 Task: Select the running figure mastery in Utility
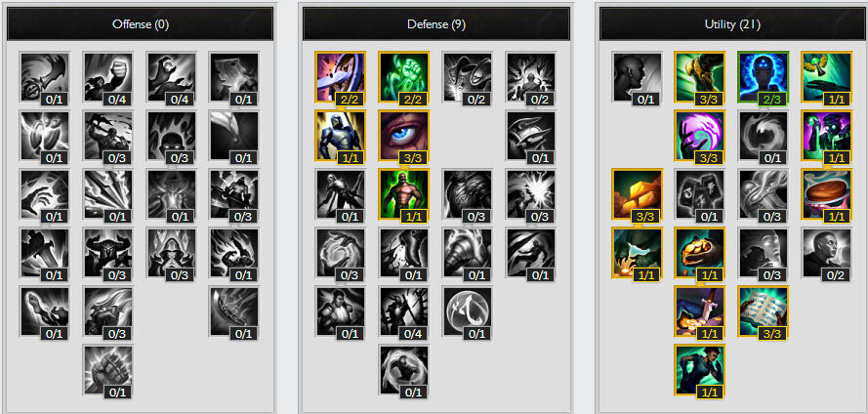(700, 370)
